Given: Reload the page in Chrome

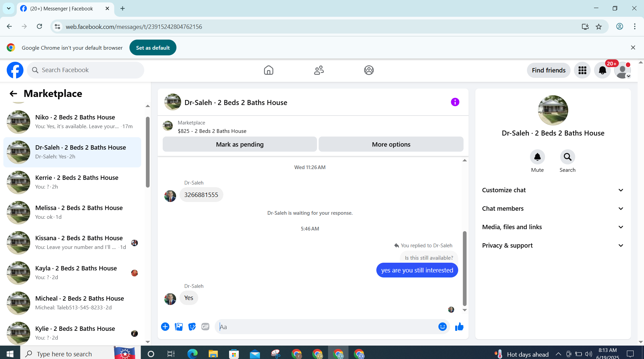Looking at the screenshot, I should click(39, 27).
